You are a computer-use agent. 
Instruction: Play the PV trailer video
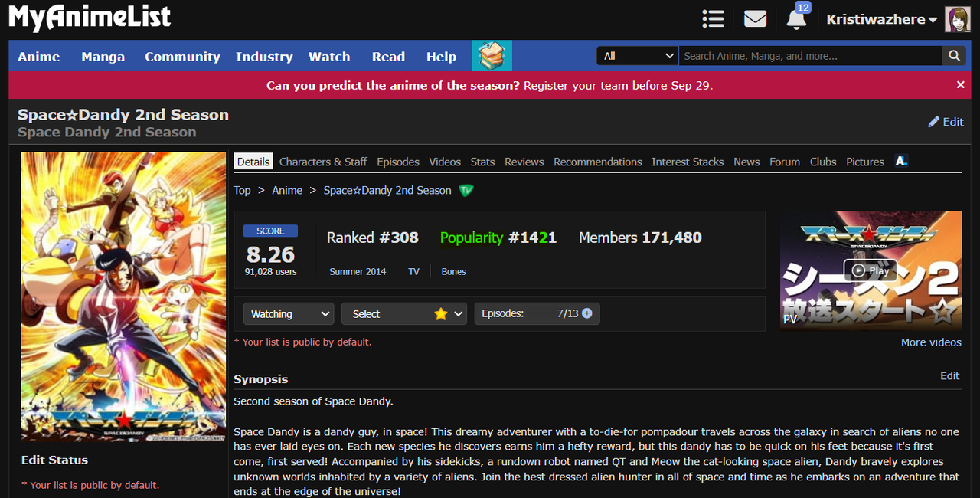click(x=871, y=270)
